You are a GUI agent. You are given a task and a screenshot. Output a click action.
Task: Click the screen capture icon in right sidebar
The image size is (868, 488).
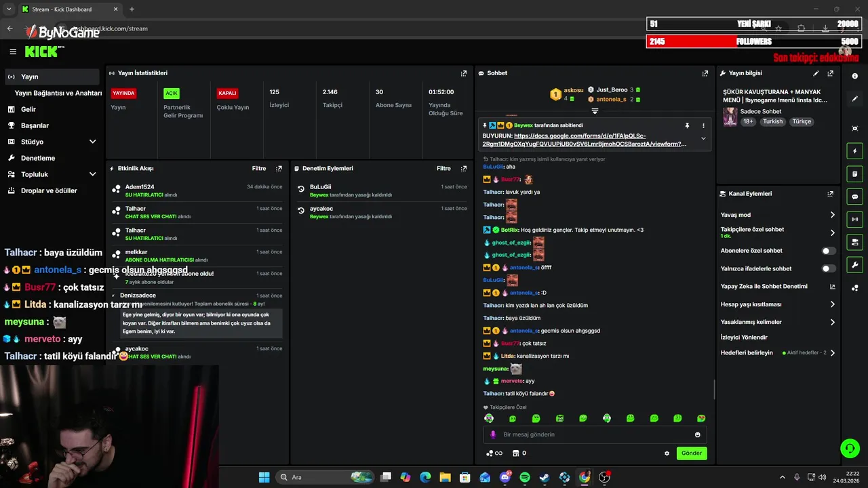tap(854, 128)
